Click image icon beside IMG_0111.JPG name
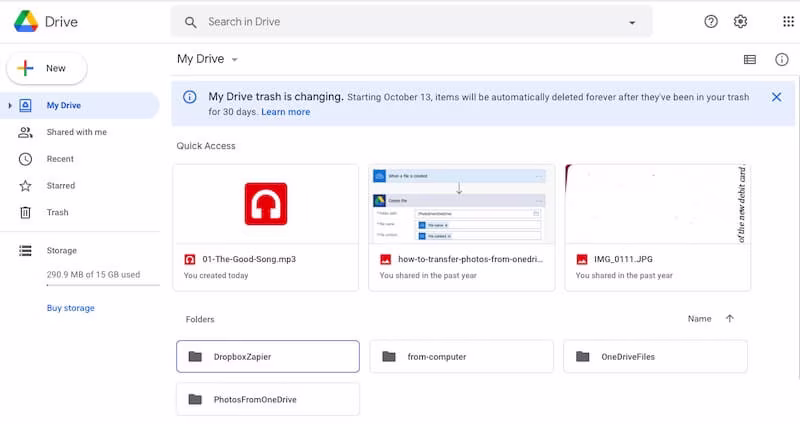Viewport: 800px width, 424px height. [582, 260]
